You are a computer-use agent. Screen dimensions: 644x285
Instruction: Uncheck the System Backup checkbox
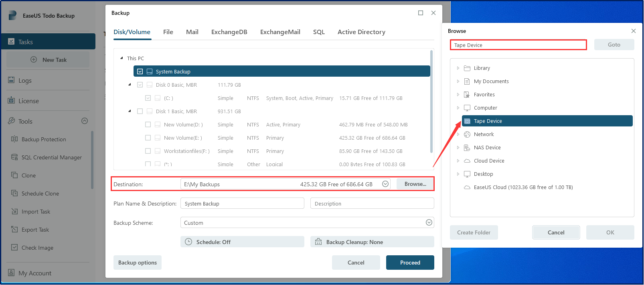point(140,71)
